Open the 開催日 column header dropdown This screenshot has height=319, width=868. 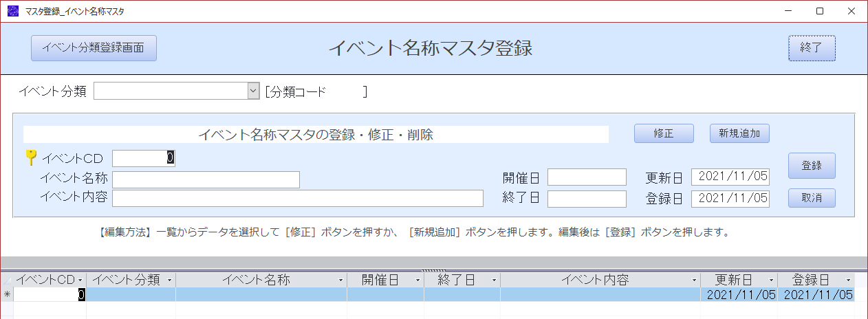coord(418,280)
